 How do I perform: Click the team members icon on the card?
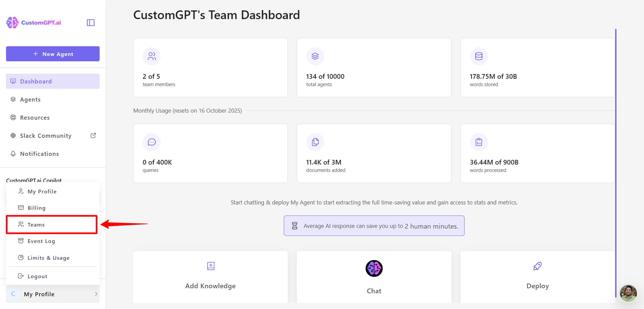[152, 56]
